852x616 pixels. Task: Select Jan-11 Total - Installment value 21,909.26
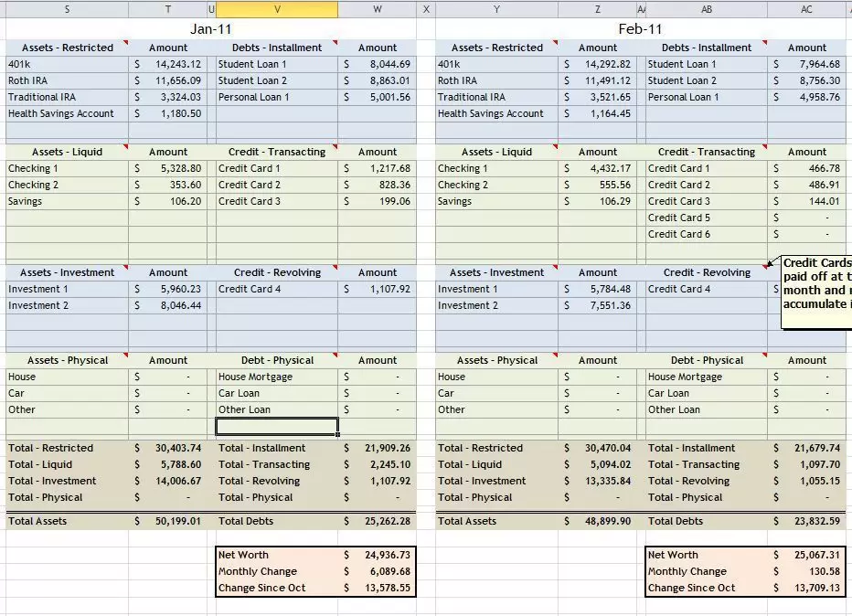click(x=378, y=448)
